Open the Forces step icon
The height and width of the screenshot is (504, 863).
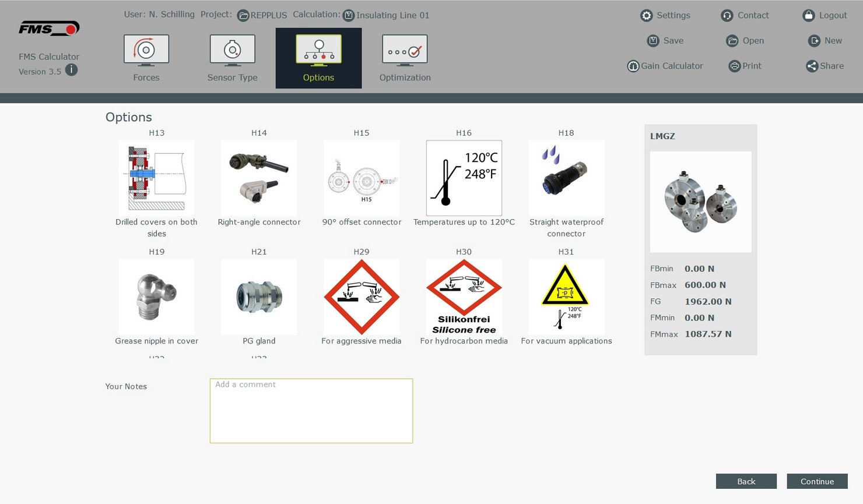146,50
